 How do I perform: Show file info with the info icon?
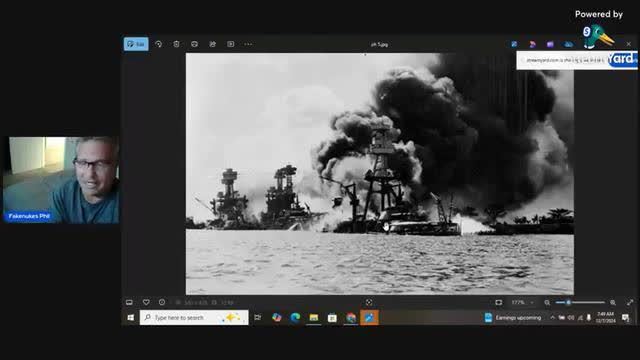[x=162, y=302]
